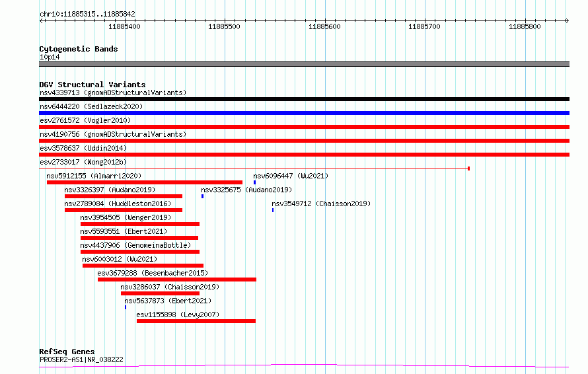Select the red esv3679288 variant bar
588x374 pixels.
tap(177, 280)
